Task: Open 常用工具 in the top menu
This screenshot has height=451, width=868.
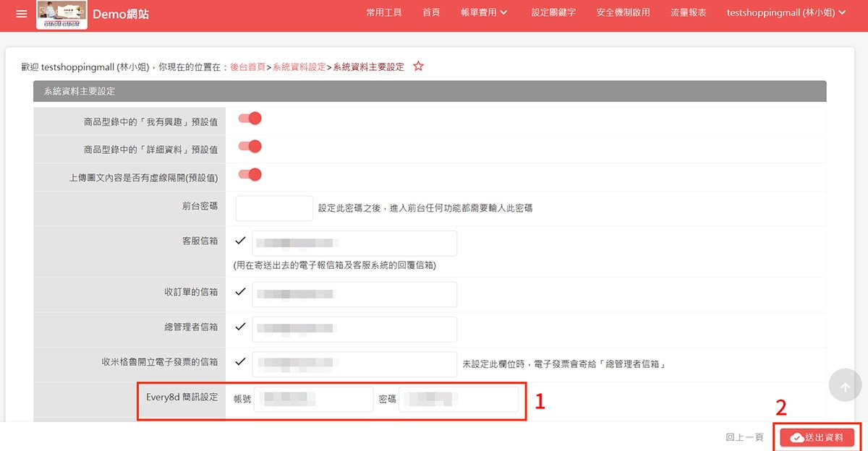Action: click(383, 13)
